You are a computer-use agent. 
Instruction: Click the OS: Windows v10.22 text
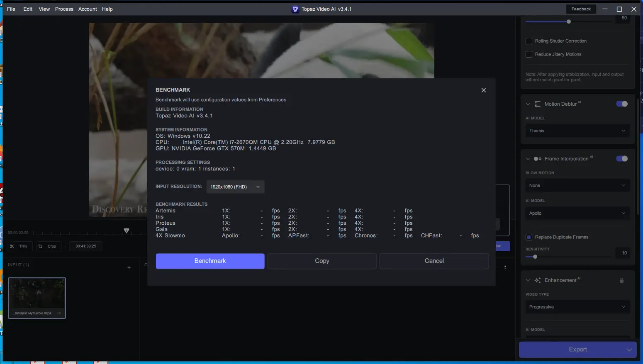(x=183, y=136)
